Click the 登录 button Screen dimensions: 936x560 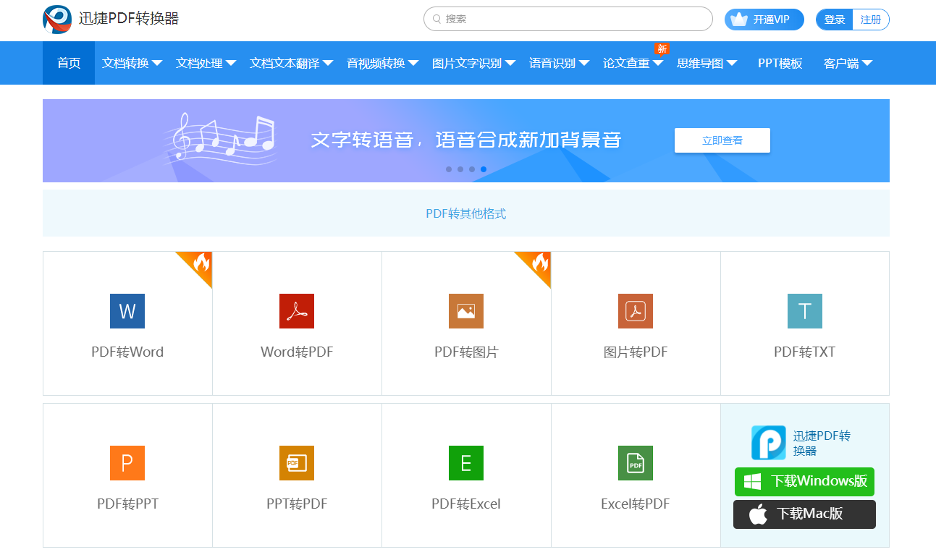coord(835,20)
